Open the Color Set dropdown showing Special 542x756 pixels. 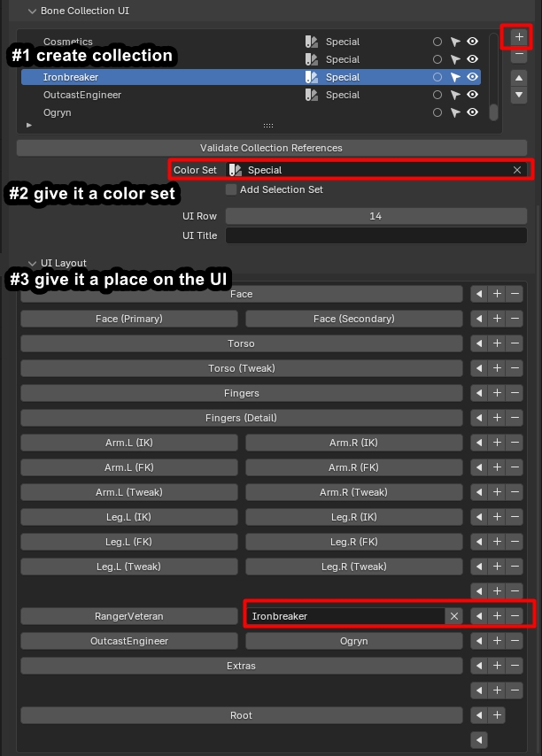368,170
